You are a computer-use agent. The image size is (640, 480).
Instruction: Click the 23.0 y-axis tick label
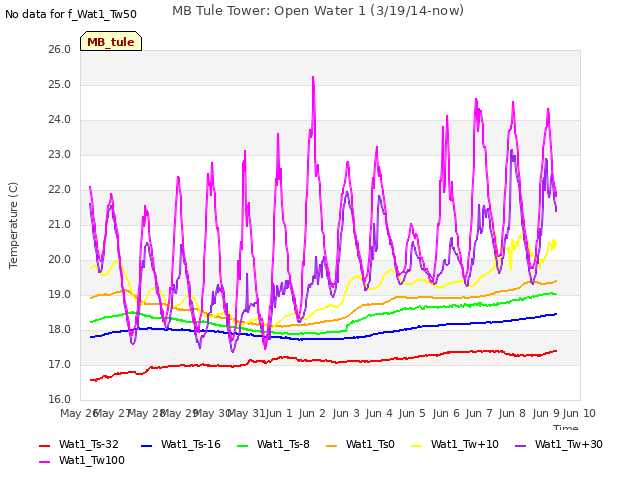60,155
